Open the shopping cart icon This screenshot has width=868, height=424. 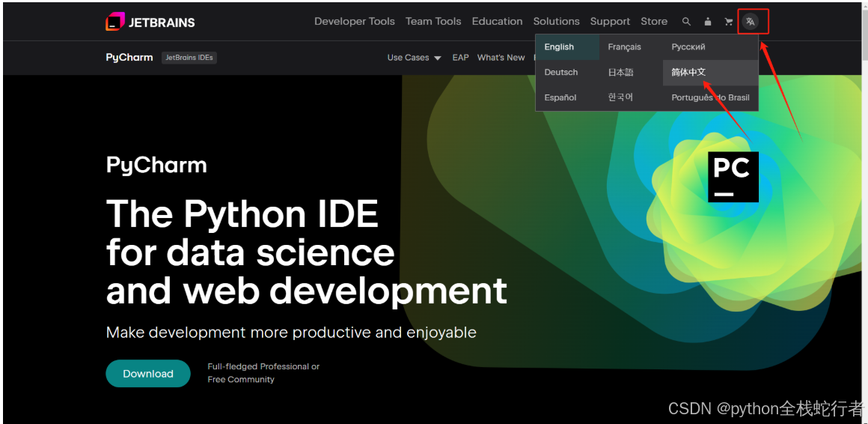(729, 22)
